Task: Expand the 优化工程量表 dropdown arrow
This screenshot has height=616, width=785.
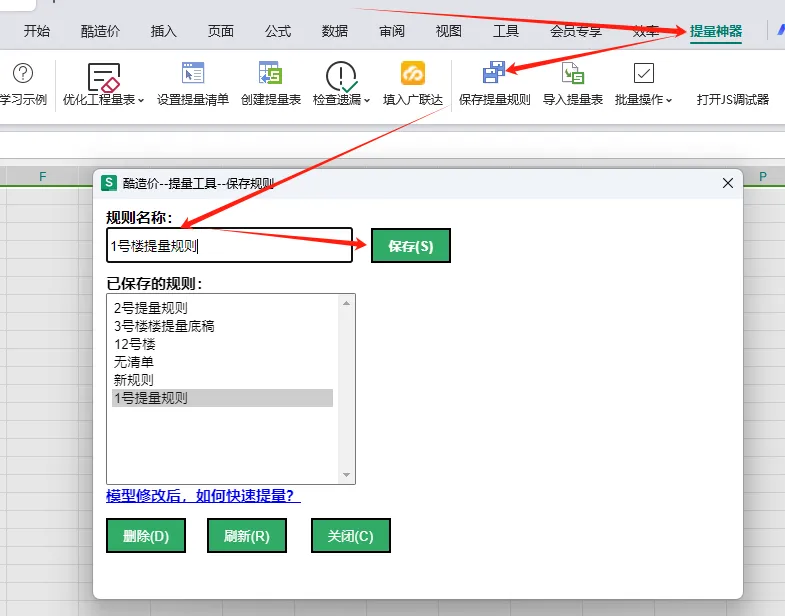Action: tap(141, 101)
